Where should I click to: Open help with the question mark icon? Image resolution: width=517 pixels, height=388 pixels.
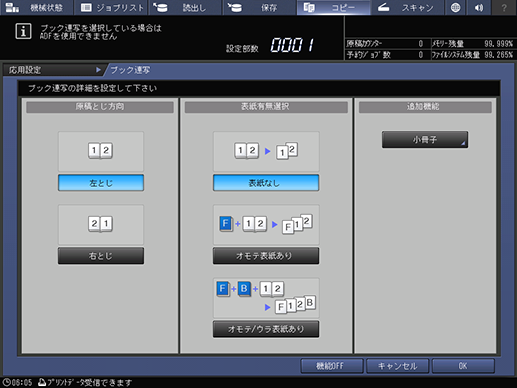pyautogui.click(x=504, y=7)
